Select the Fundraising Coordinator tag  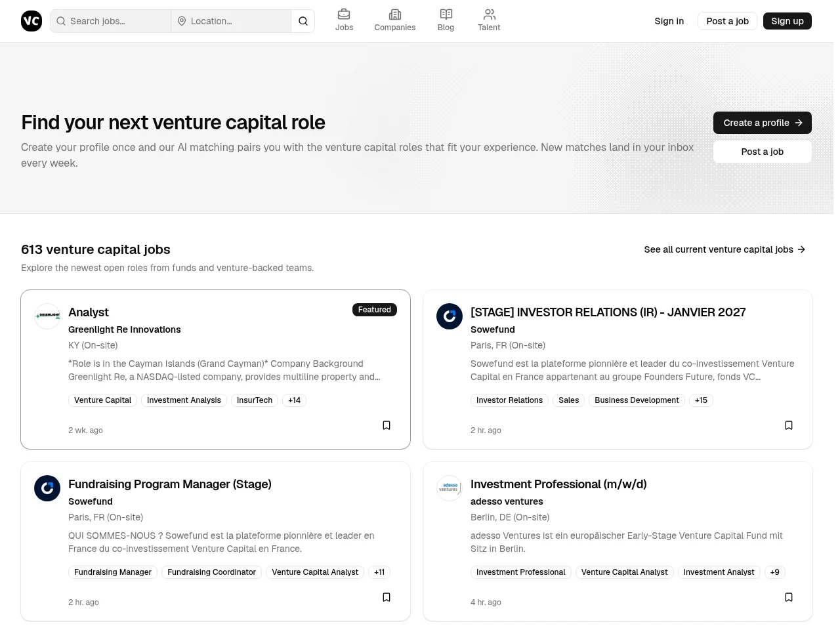click(211, 572)
